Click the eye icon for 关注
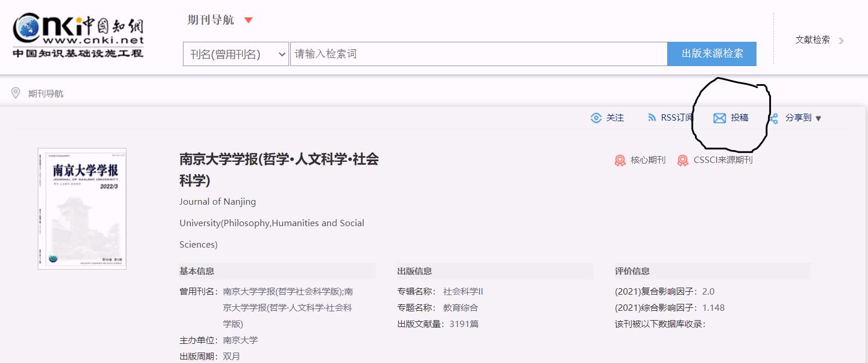The image size is (868, 363). pos(596,118)
